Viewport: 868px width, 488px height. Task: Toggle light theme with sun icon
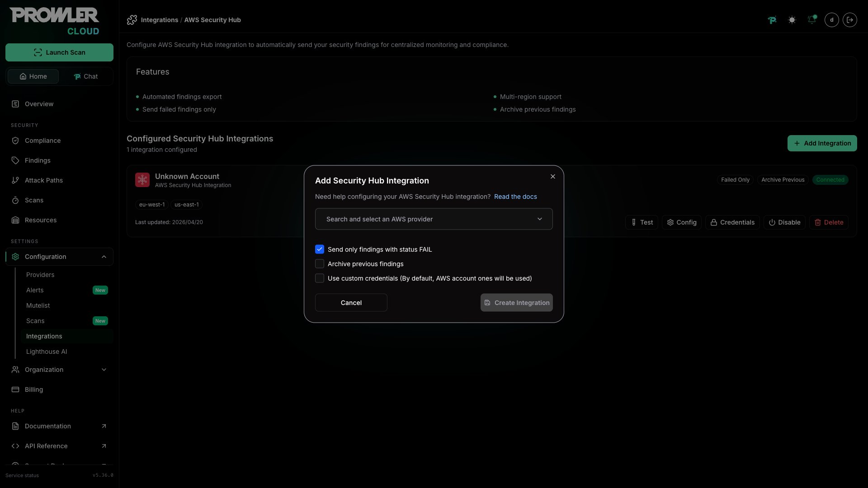coord(792,20)
